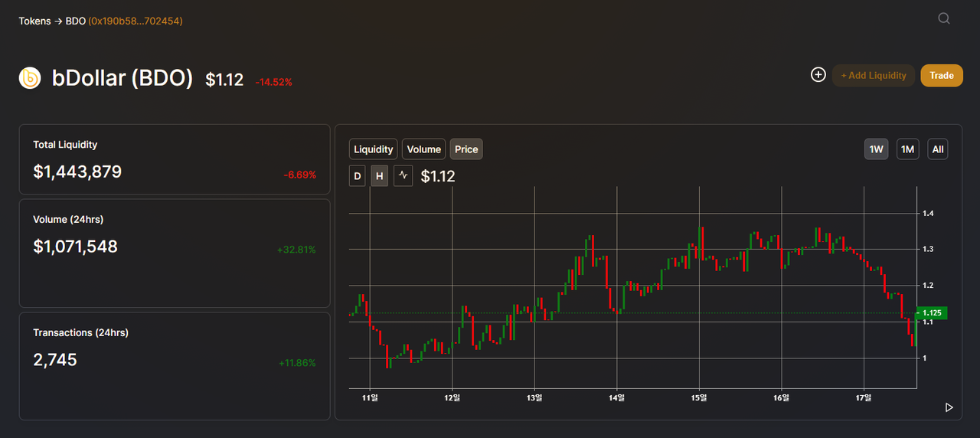The image size is (980, 438).
Task: Click the +32.81% volume change
Action: 296,250
